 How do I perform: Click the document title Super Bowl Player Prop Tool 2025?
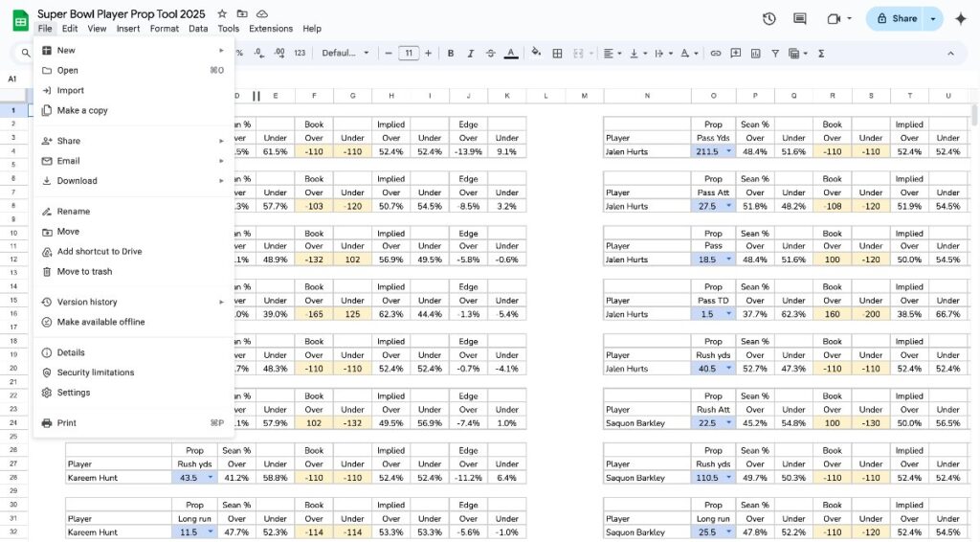[x=122, y=13]
